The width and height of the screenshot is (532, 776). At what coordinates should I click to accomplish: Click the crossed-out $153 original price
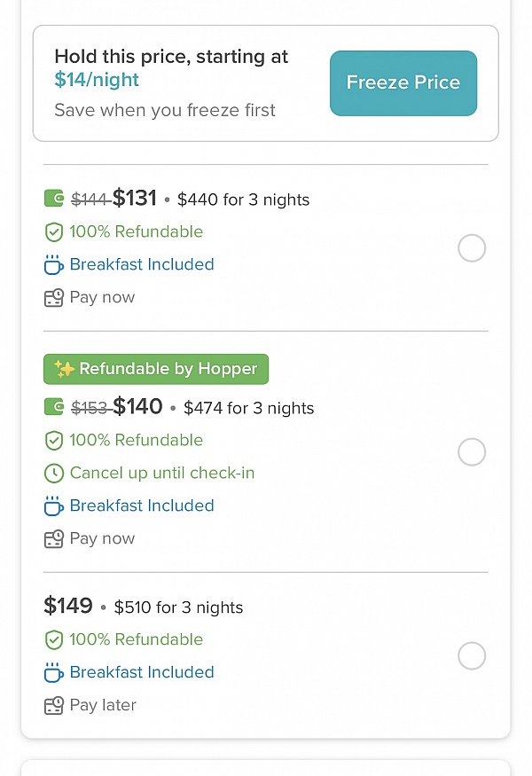coord(91,407)
